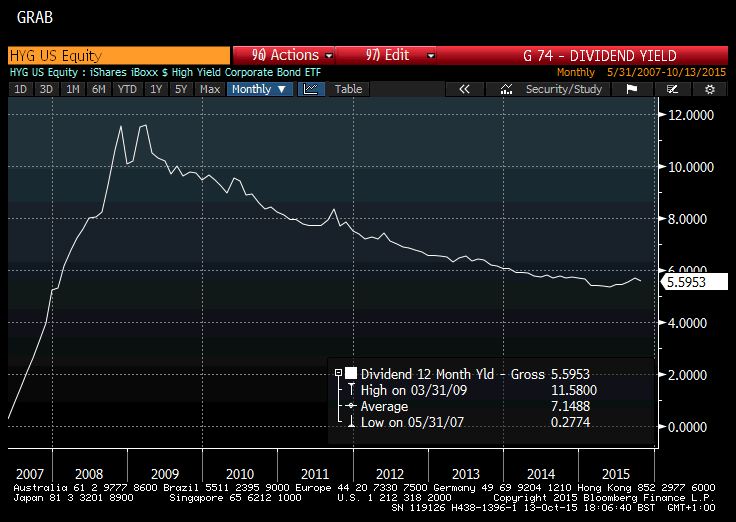
Task: Click the High on 03/31/09 legend row
Action: (x=414, y=390)
